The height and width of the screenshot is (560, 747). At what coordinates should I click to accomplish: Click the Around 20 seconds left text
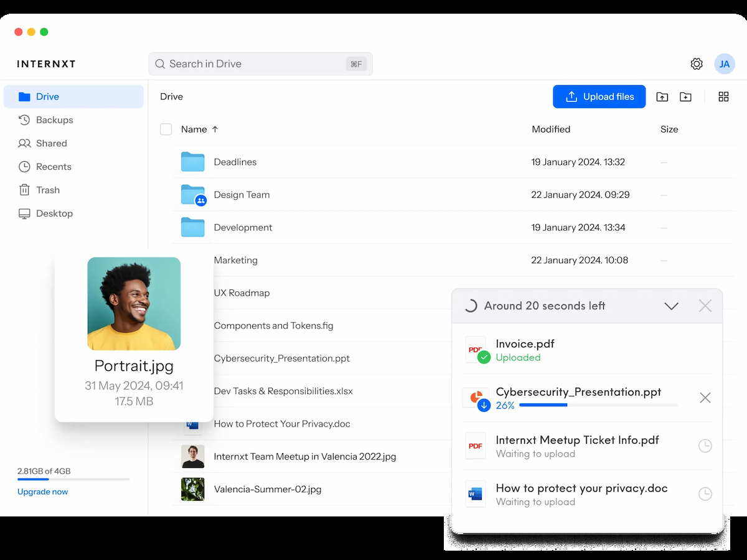[x=545, y=306]
